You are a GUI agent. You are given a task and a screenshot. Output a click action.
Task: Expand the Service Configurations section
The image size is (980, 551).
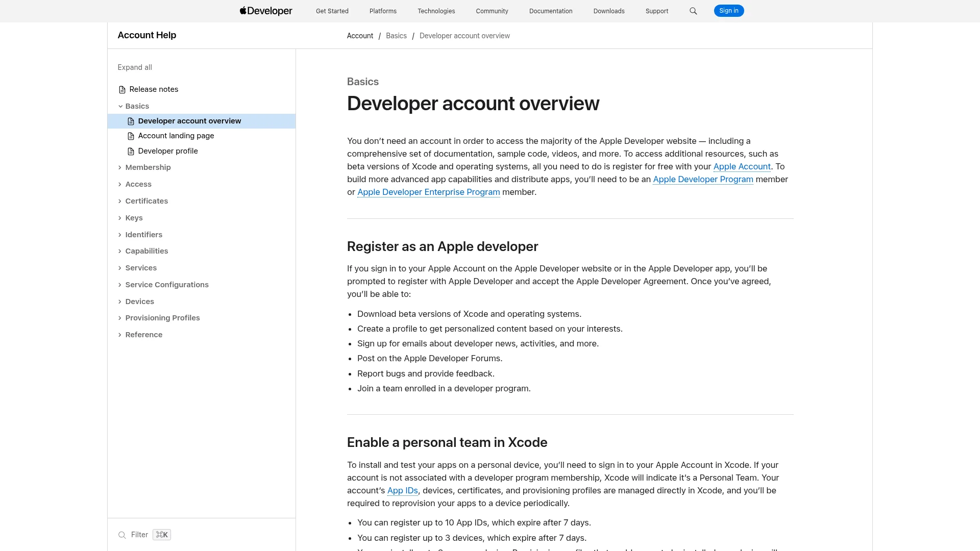[x=120, y=285]
